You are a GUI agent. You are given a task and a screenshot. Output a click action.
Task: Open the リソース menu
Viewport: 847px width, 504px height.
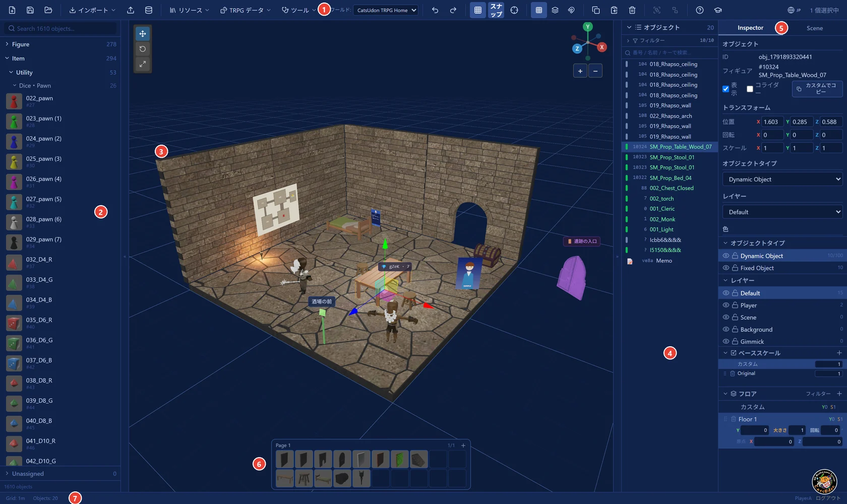click(x=189, y=10)
